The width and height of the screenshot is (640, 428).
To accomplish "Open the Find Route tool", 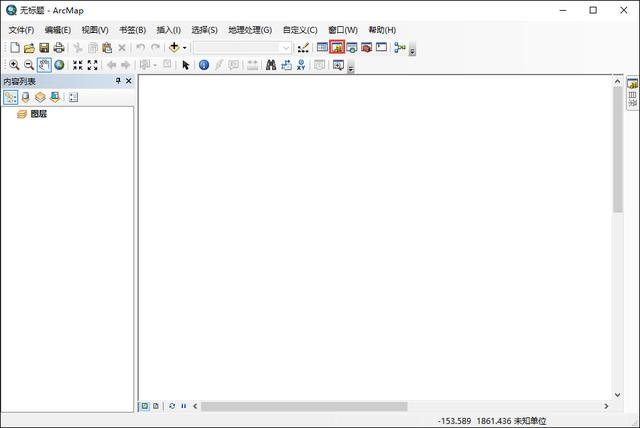I will click(x=287, y=65).
